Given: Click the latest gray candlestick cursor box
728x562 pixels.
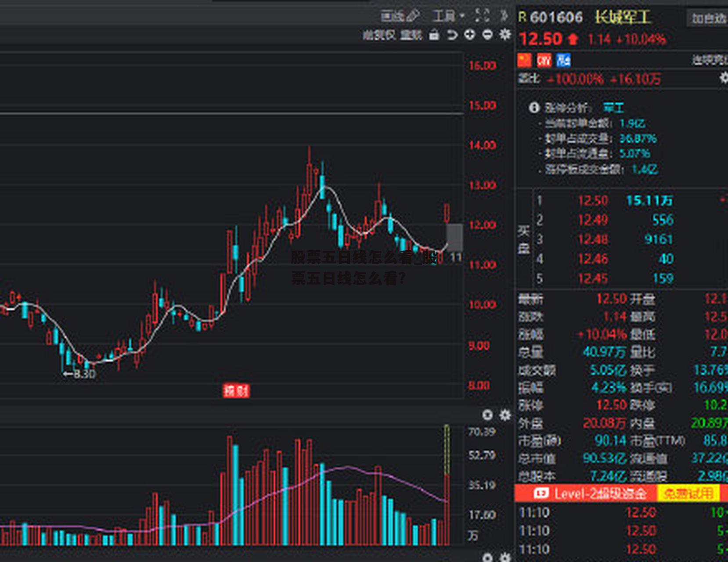Looking at the screenshot, I should [454, 237].
